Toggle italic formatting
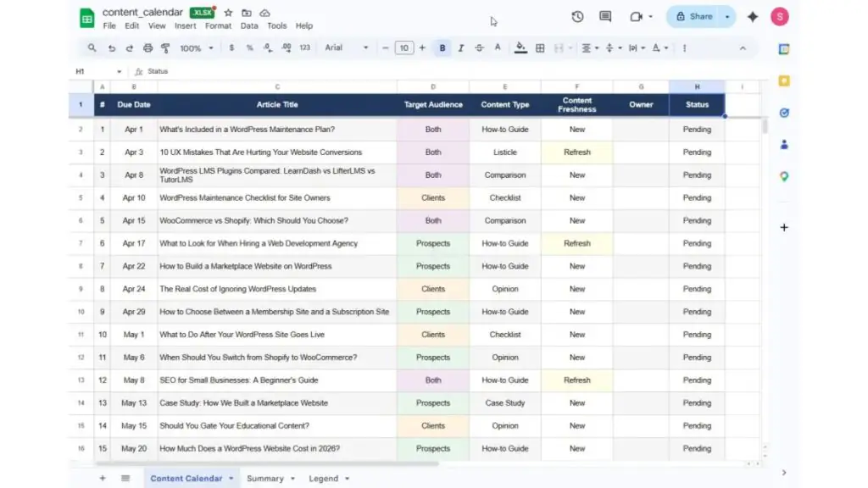Image resolution: width=868 pixels, height=488 pixels. point(460,48)
